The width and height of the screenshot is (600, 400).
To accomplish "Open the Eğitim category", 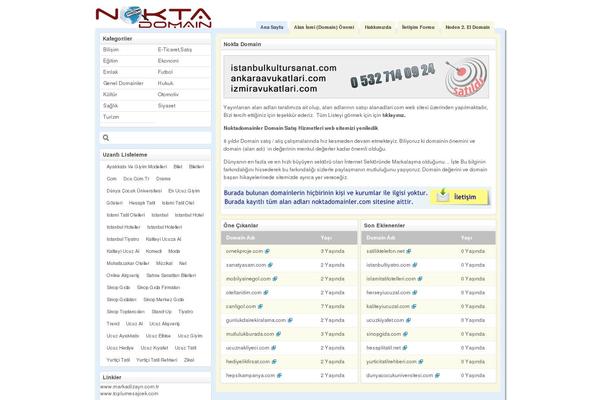I will (x=110, y=61).
